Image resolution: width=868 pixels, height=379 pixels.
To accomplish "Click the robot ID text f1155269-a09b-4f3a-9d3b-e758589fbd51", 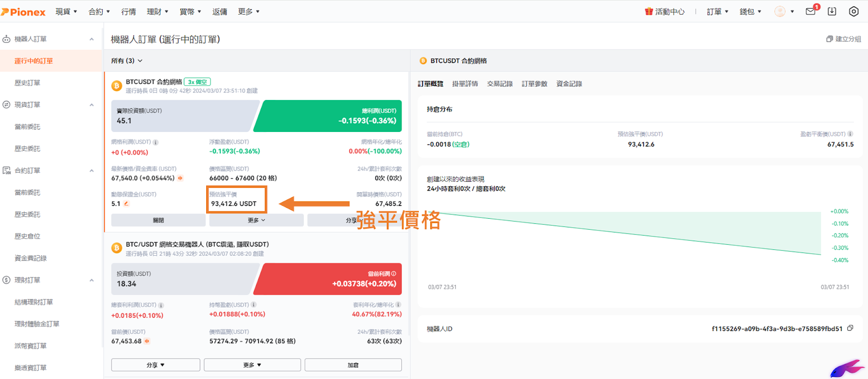I will [x=777, y=329].
